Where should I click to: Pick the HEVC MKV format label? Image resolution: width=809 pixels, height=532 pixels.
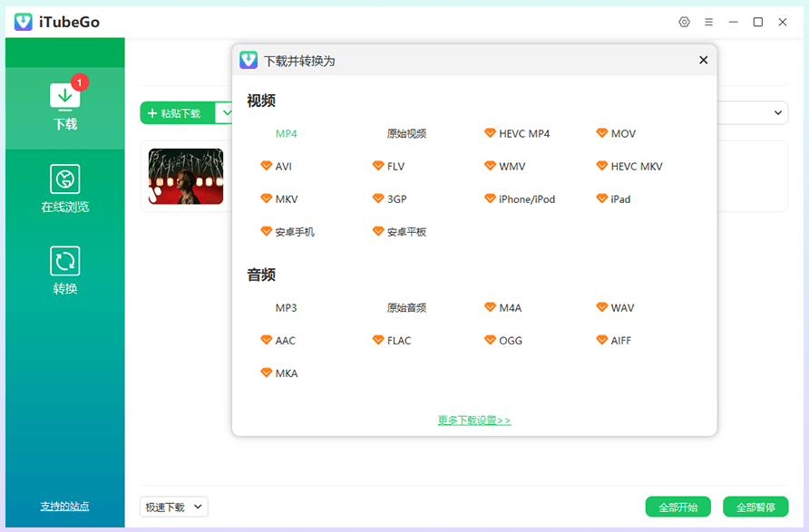point(637,167)
